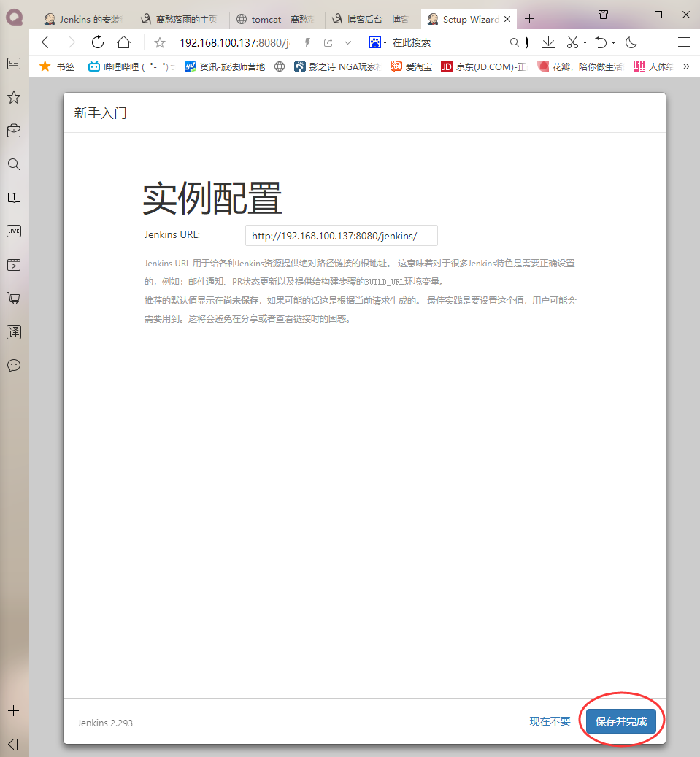Open the mailbox icon in the sidebar
The image size is (700, 757).
click(x=14, y=131)
